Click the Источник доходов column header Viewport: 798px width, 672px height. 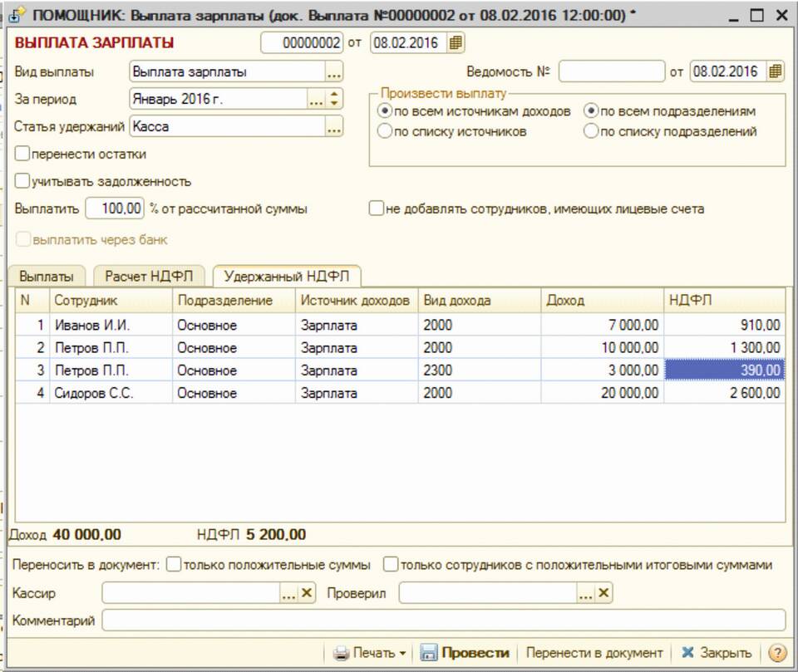point(357,300)
